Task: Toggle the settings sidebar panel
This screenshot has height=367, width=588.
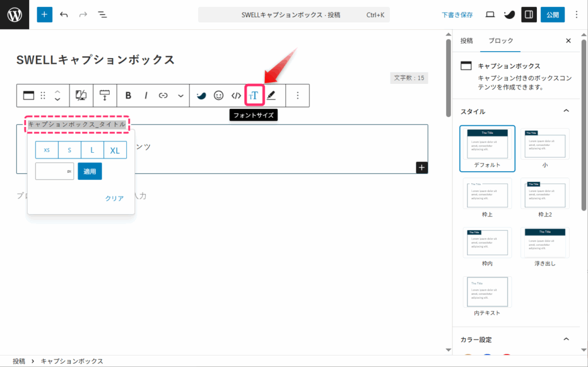Action: [529, 14]
